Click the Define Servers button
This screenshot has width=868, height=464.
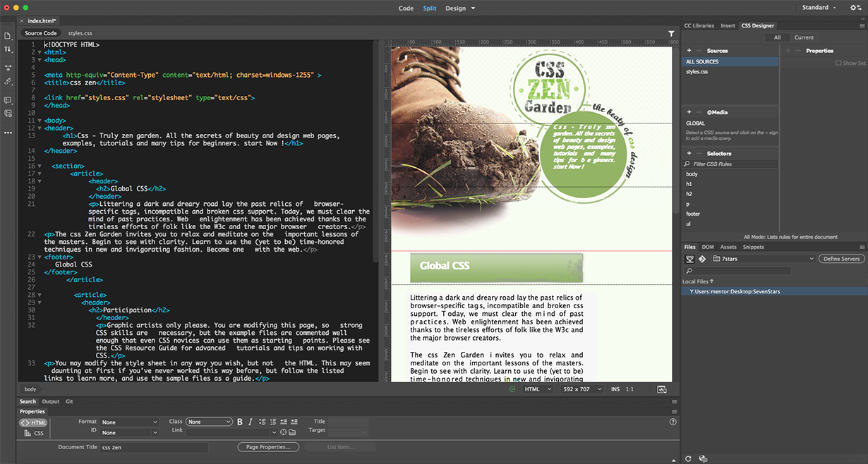point(841,259)
